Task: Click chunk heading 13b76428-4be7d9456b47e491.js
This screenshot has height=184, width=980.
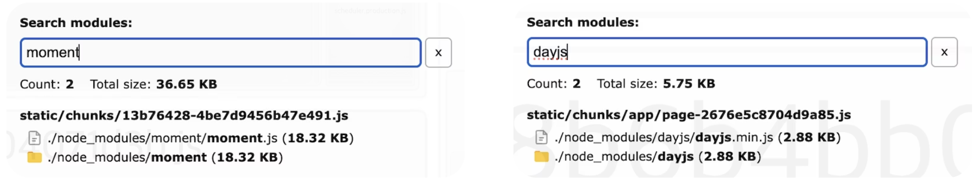Action: [184, 115]
